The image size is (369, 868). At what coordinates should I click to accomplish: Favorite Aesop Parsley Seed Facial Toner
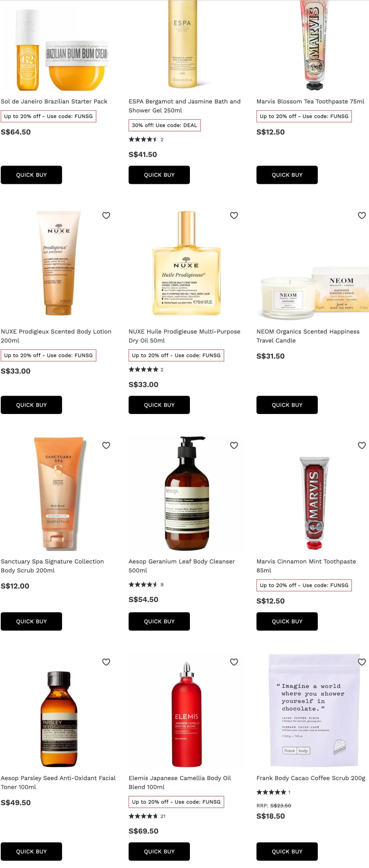[x=106, y=662]
